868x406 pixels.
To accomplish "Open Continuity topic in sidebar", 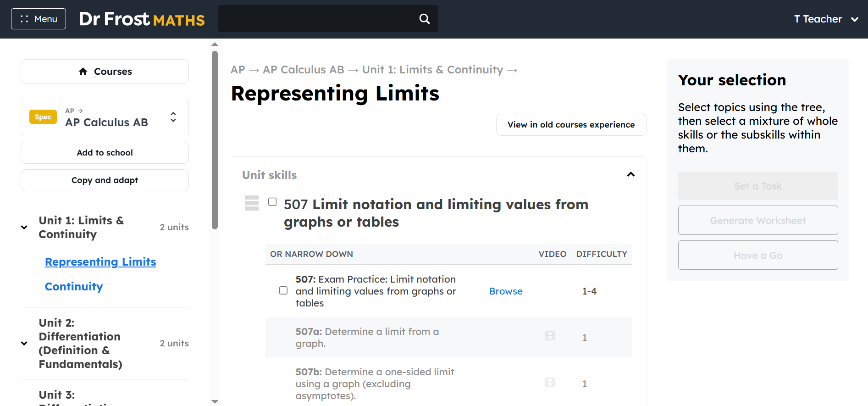I will [74, 286].
